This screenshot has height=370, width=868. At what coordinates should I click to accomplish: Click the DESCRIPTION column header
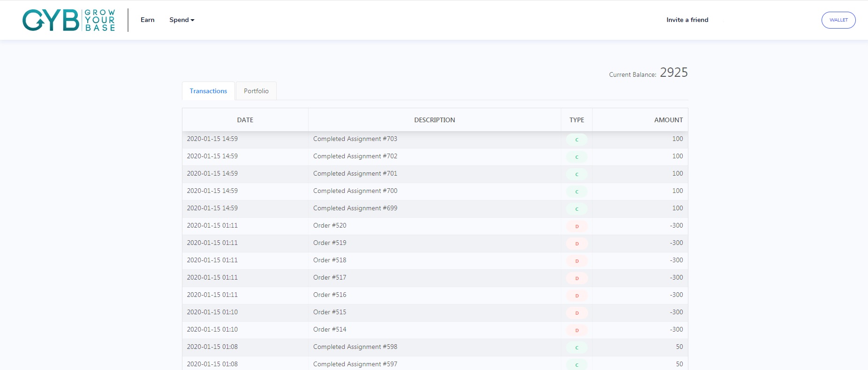click(x=435, y=120)
